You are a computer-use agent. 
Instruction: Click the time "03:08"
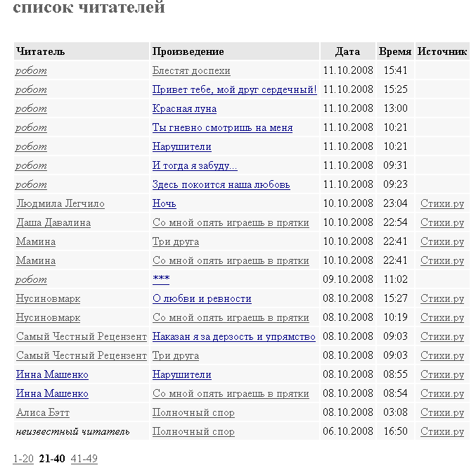pyautogui.click(x=395, y=412)
